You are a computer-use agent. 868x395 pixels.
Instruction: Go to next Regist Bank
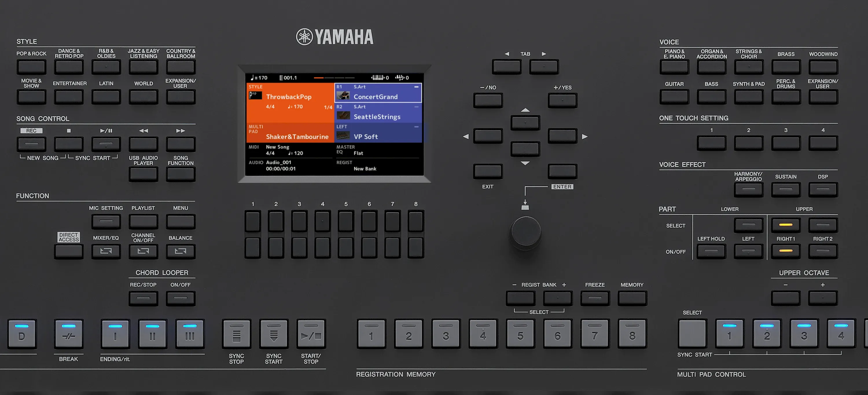click(x=558, y=298)
